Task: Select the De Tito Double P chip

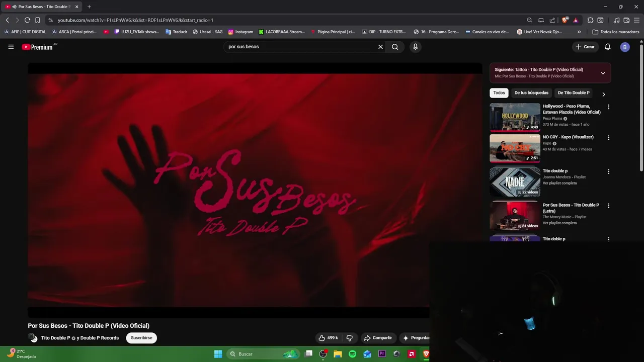Action: pyautogui.click(x=574, y=93)
